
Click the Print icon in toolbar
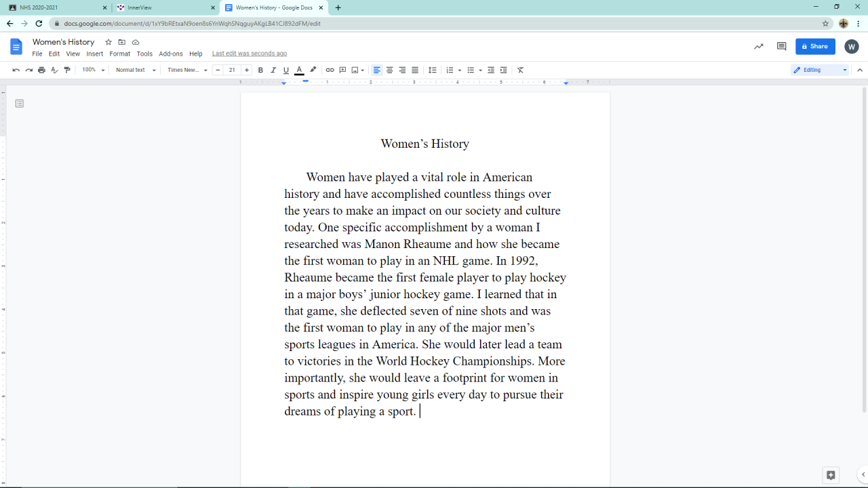[x=41, y=70]
